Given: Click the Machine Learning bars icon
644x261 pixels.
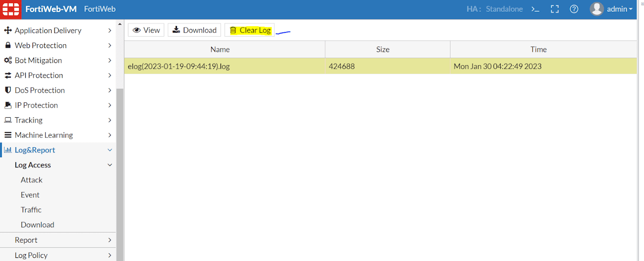Looking at the screenshot, I should pos(7,135).
